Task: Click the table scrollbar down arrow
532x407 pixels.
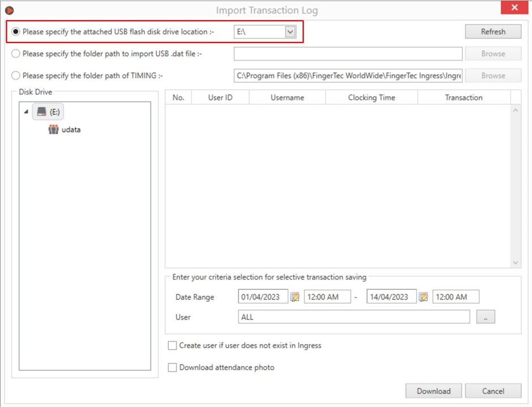Action: click(x=516, y=263)
